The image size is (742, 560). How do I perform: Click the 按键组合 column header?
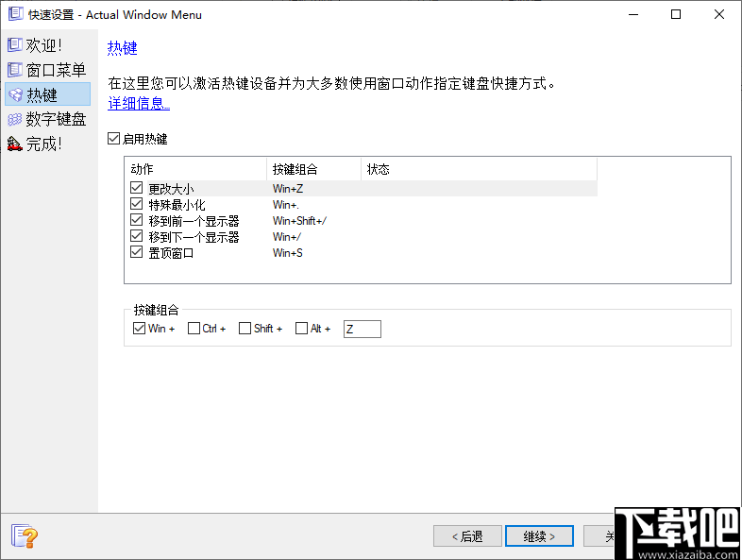pyautogui.click(x=313, y=169)
